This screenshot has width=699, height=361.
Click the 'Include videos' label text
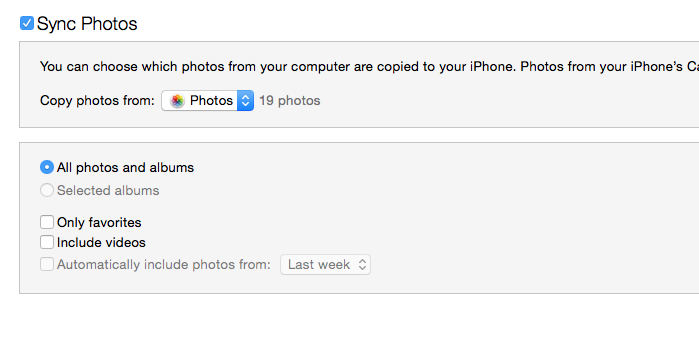[x=101, y=242]
